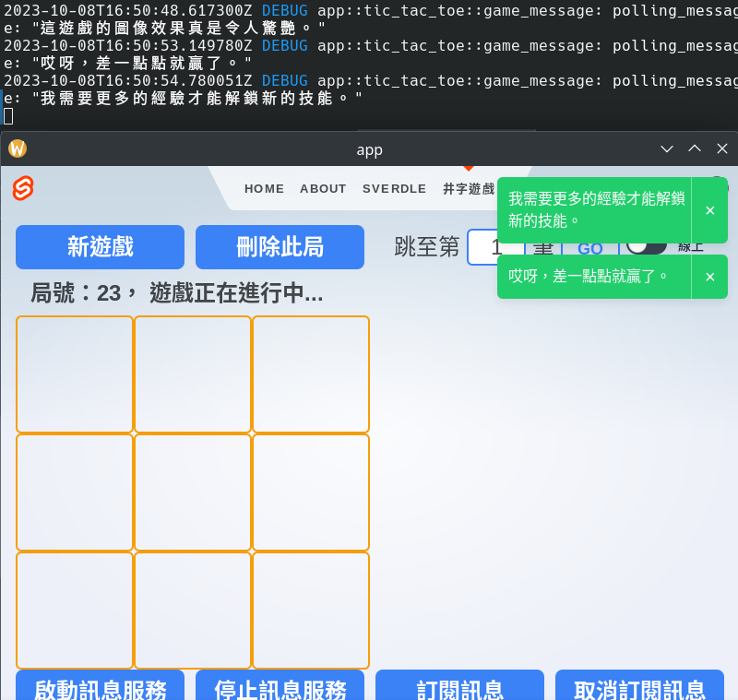Screen dimensions: 738x700
Task: Click the app window title icon
Action: click(18, 148)
